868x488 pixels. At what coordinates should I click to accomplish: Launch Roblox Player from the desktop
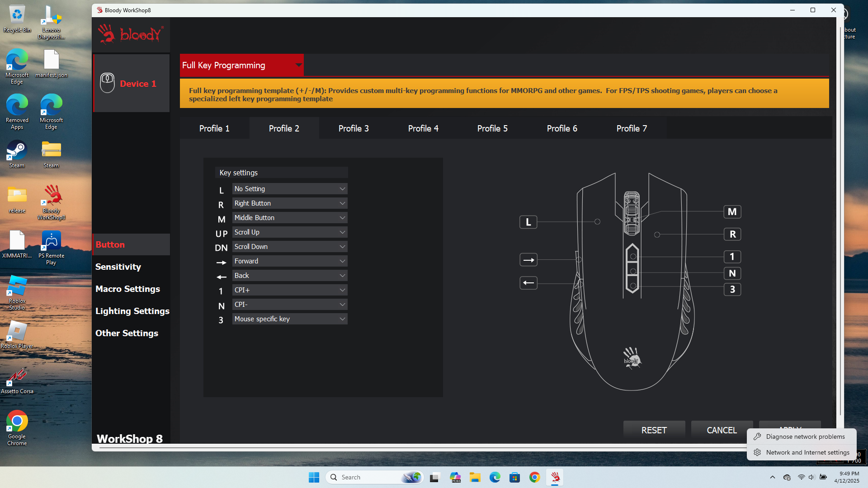click(17, 335)
